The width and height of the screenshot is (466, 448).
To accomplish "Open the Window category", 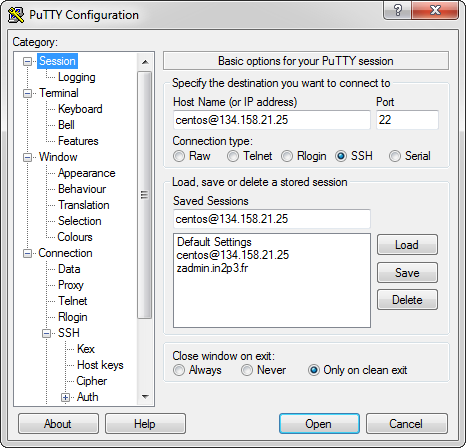I will click(x=58, y=157).
